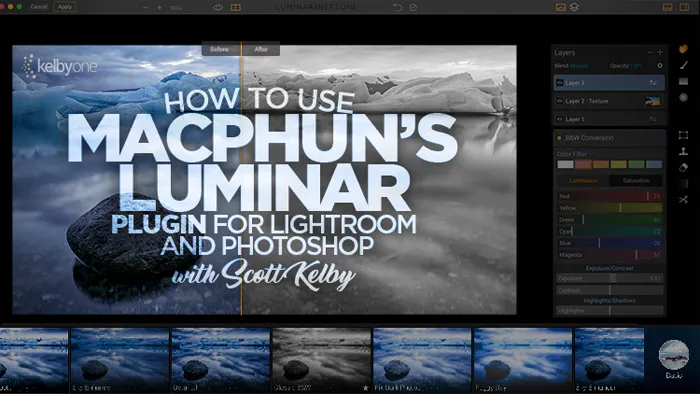Image resolution: width=700 pixels, height=394 pixels.
Task: Click the Highlights slider
Action: tap(609, 311)
